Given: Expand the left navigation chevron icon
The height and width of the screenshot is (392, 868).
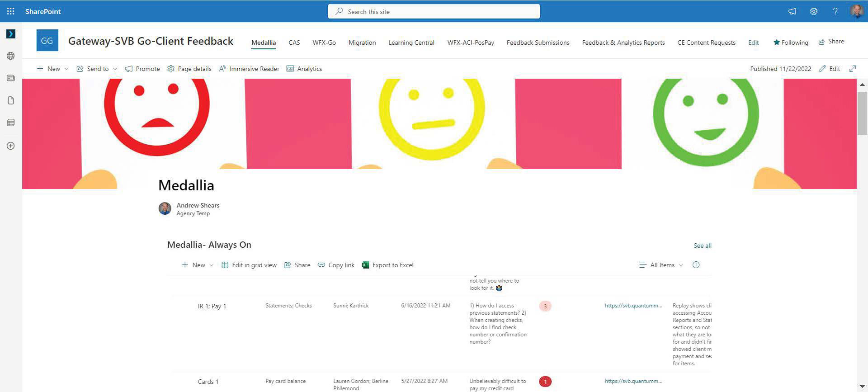Looking at the screenshot, I should 11,34.
